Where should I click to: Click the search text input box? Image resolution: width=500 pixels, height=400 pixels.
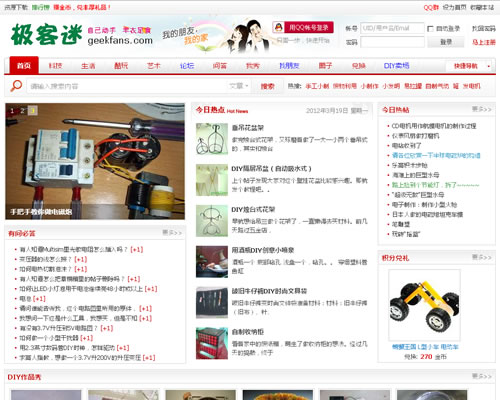128,86
